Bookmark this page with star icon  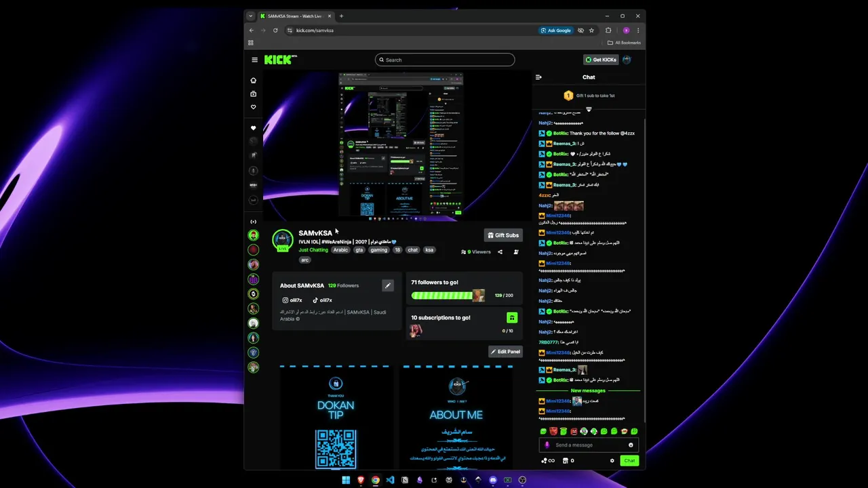point(591,30)
